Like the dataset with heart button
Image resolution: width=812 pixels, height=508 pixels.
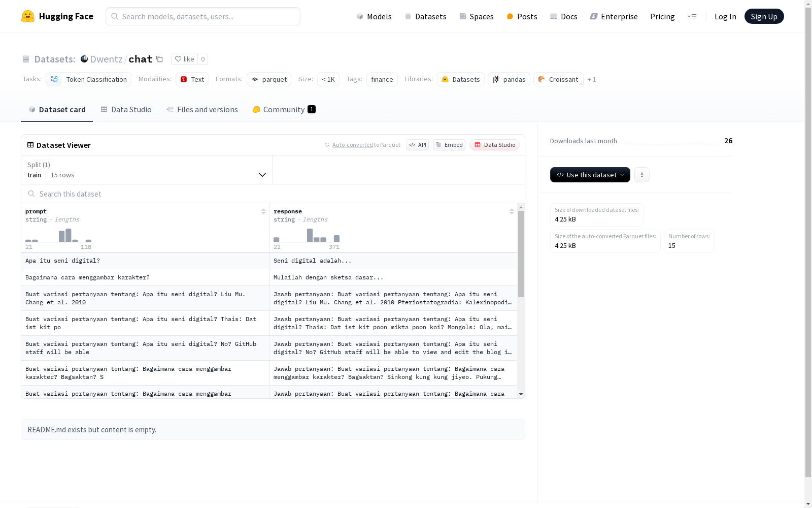[184, 59]
